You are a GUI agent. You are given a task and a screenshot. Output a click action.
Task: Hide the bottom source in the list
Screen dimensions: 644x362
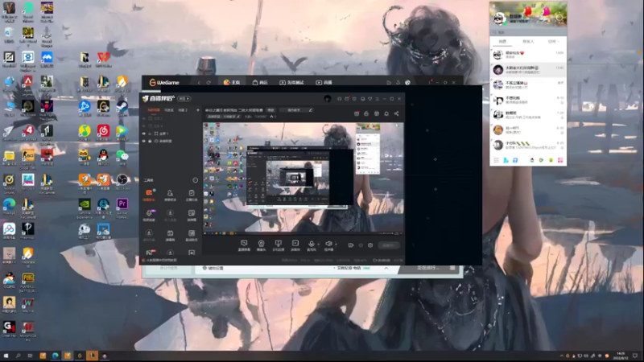point(144,141)
